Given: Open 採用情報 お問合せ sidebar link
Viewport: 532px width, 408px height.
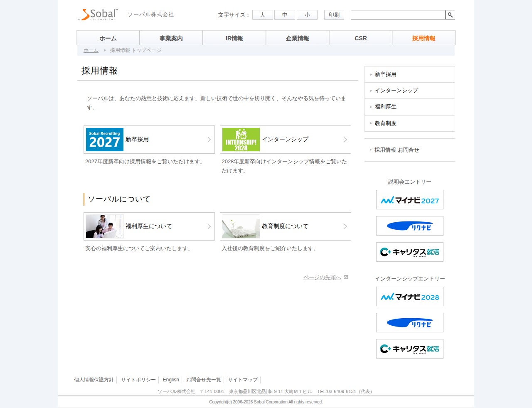Looking at the screenshot, I should coord(397,150).
